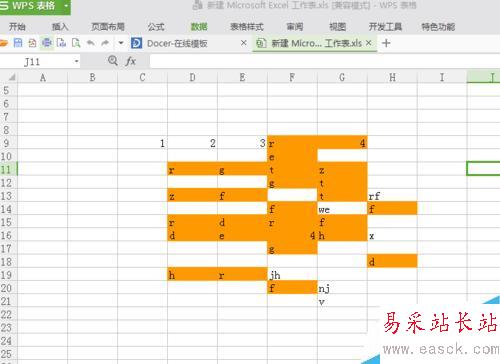Click cell F19 containing jh
The height and width of the screenshot is (364, 500).
coord(292,275)
